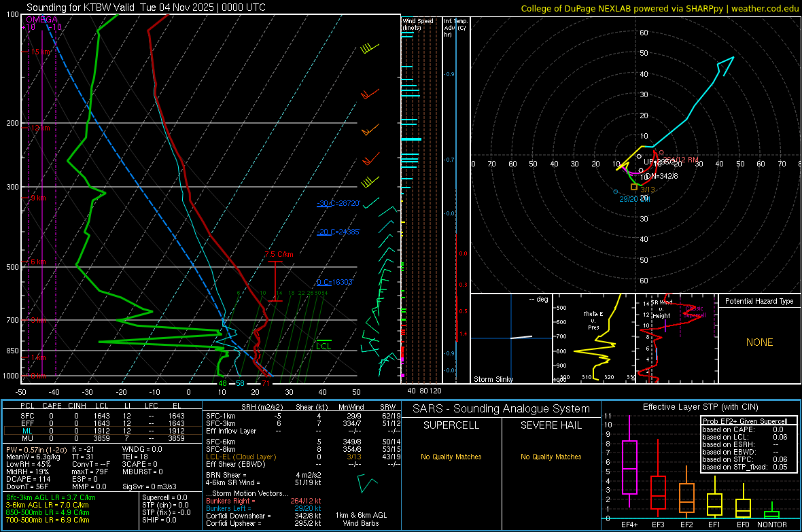Click the Corfidi Downshear vector line
The height and width of the screenshot is (532, 802).
(x=264, y=516)
